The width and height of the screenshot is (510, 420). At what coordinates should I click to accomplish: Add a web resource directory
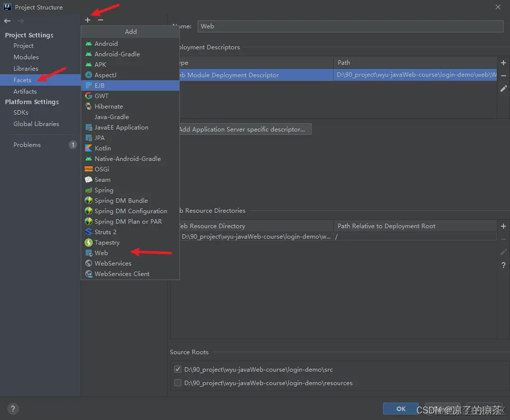[503, 226]
